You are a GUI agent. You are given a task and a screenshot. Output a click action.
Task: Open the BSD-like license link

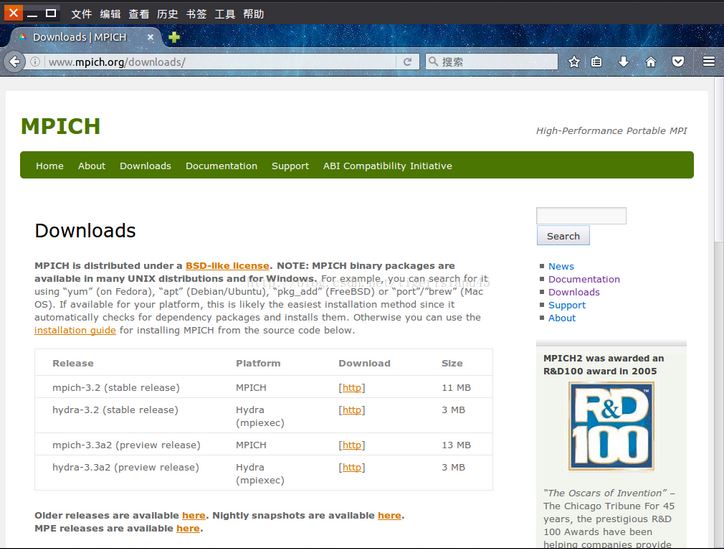tap(227, 265)
